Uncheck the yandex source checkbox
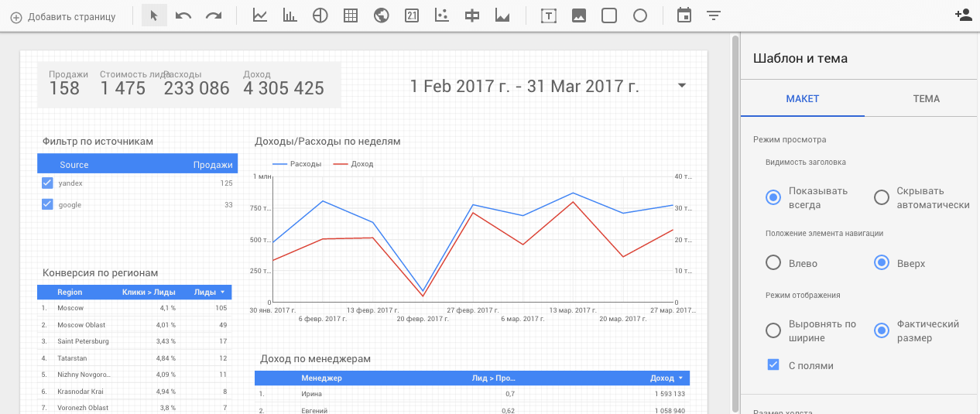 coord(47,183)
